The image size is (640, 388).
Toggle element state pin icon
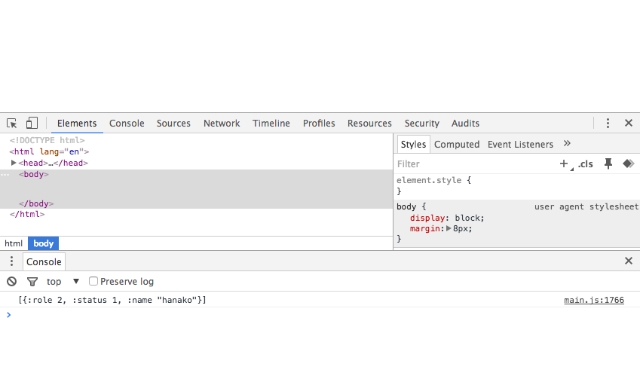[608, 164]
